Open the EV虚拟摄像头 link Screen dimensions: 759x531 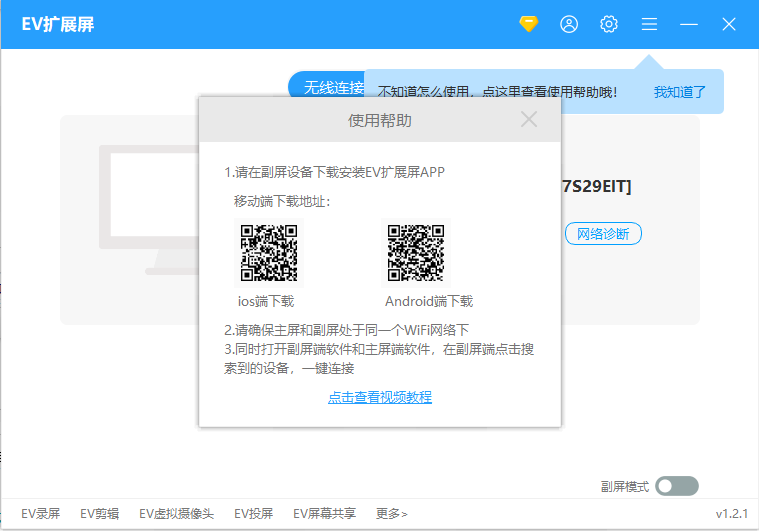click(x=176, y=514)
